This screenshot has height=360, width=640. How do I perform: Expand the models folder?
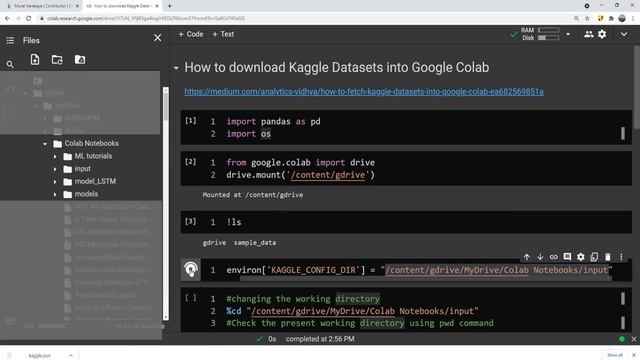pyautogui.click(x=55, y=194)
